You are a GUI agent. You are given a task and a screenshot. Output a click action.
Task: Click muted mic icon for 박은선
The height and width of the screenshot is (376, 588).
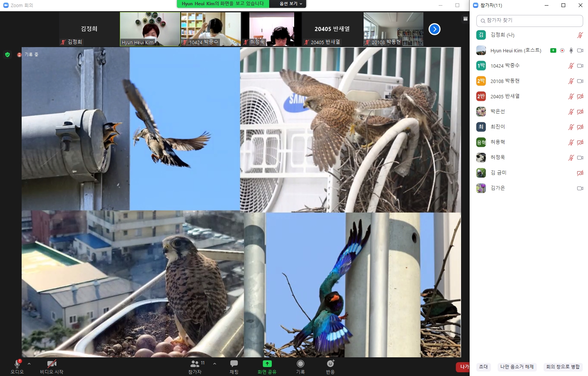point(571,112)
